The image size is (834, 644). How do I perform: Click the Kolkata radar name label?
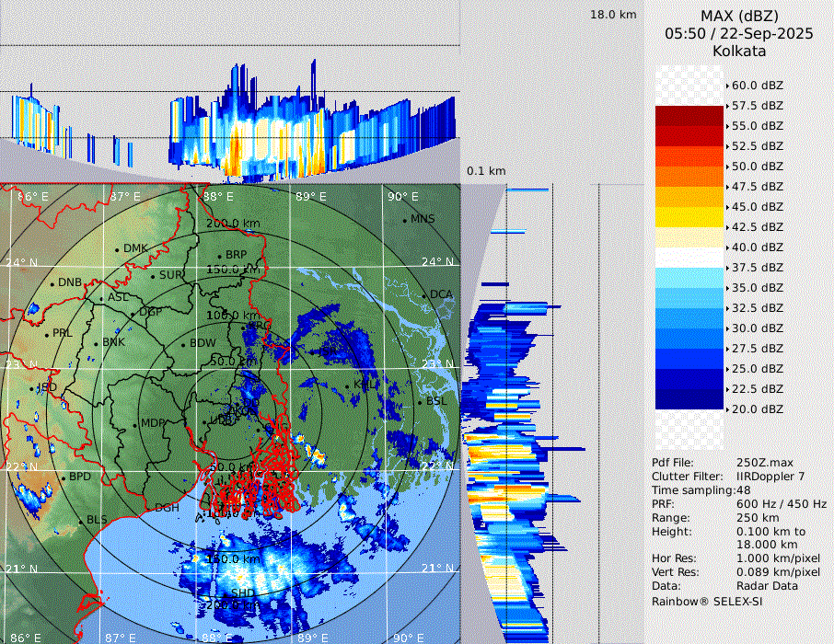pos(739,51)
